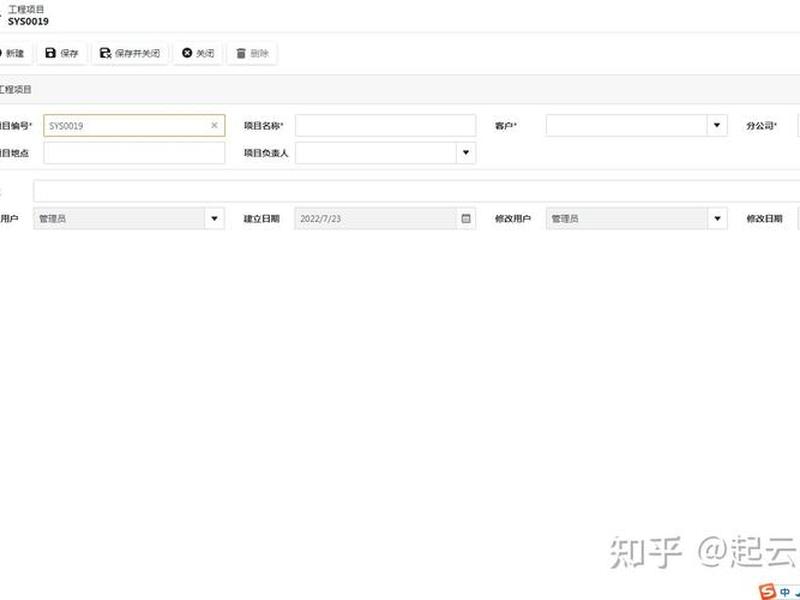The height and width of the screenshot is (600, 800).
Task: Click the 项目地点 text field
Action: [134, 153]
